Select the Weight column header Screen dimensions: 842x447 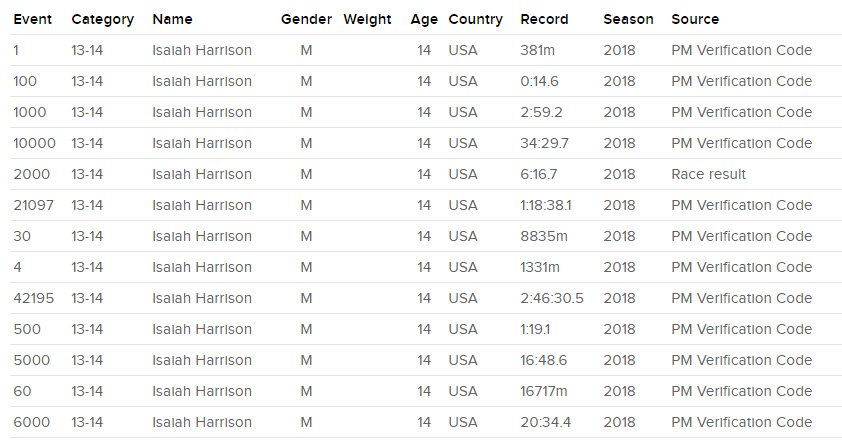pyautogui.click(x=367, y=19)
